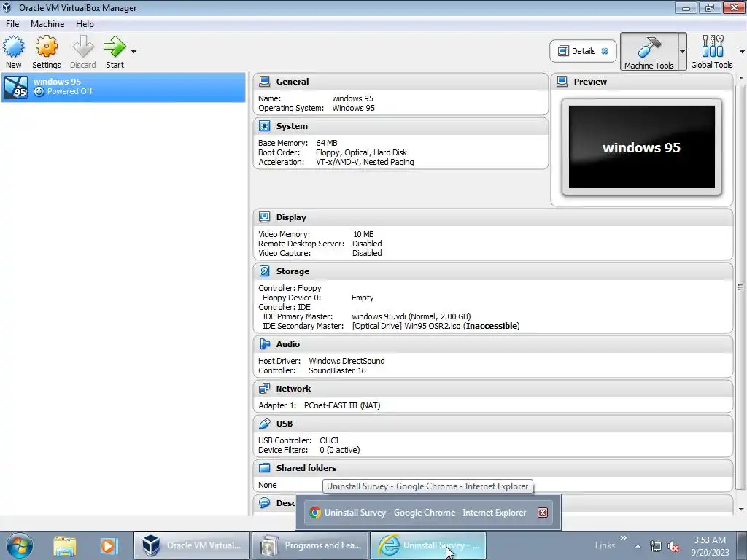Click the 'PCnet-FAST III (NAT)' adapter text
The width and height of the screenshot is (747, 560).
tap(342, 405)
